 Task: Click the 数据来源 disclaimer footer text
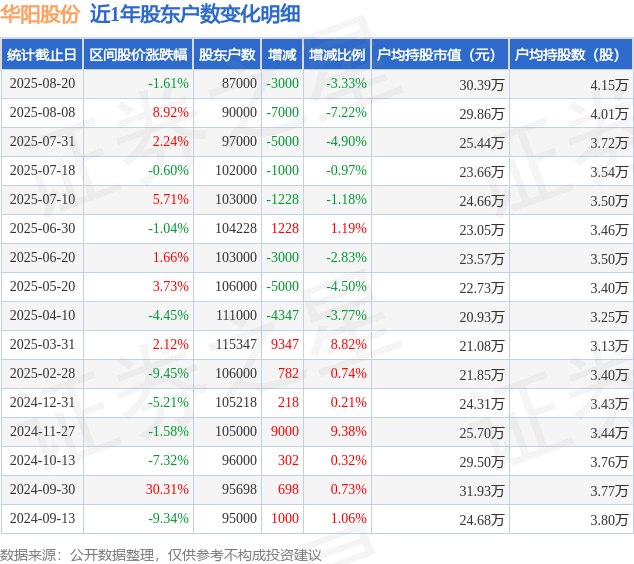point(161,555)
